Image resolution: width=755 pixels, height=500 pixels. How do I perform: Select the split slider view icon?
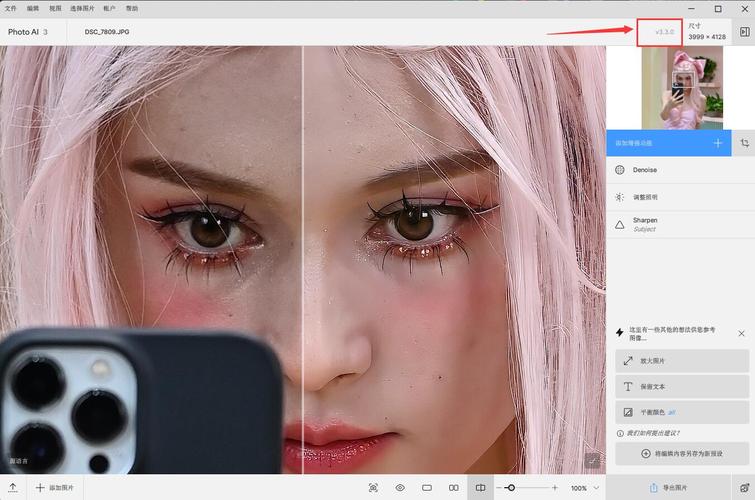click(x=481, y=488)
